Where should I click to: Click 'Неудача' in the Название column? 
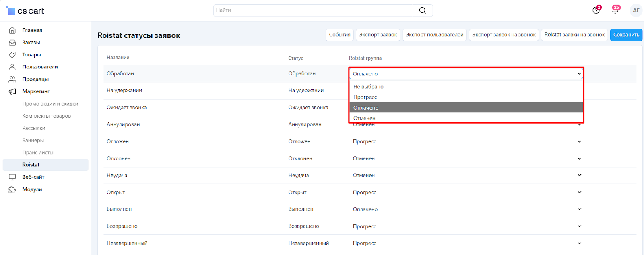coord(117,176)
